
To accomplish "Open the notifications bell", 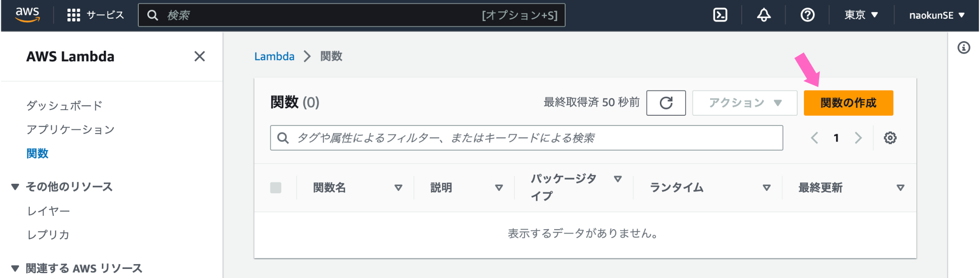I will [x=764, y=15].
